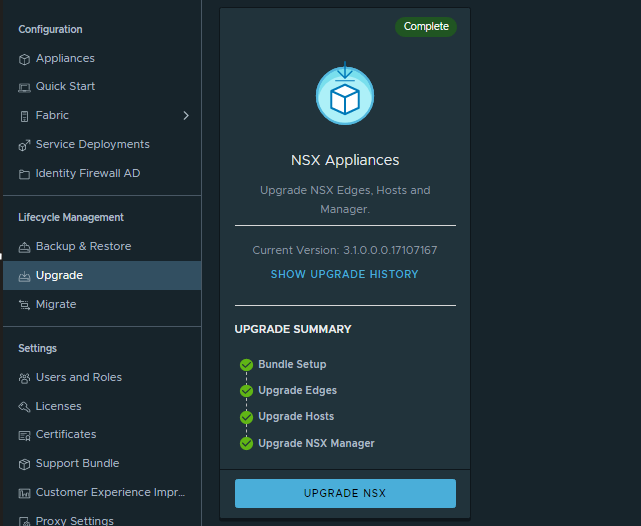Click the Users and Roles people icon

[x=24, y=378]
